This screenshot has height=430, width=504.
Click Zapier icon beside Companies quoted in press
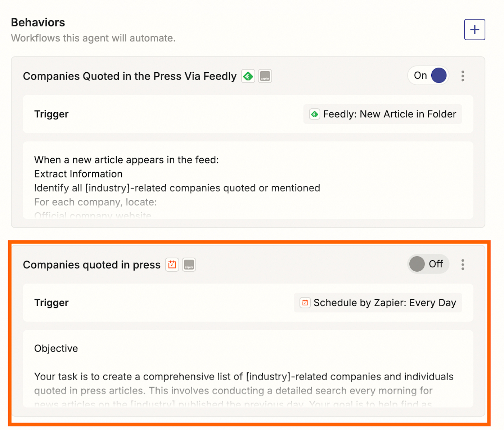coord(189,265)
